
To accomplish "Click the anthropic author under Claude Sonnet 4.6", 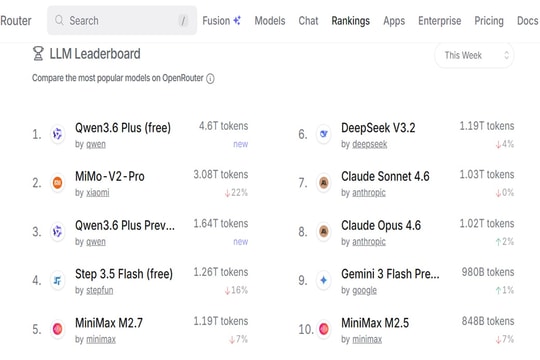I will [x=369, y=193].
